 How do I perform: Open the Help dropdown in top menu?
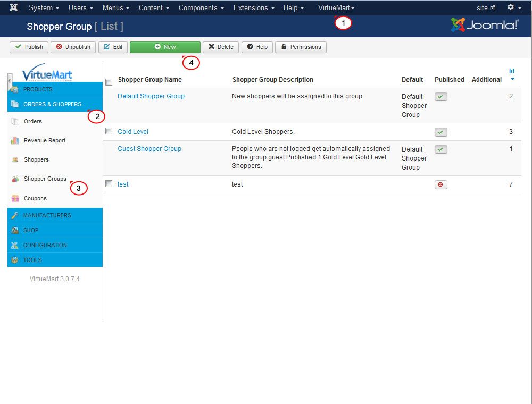tap(294, 7)
